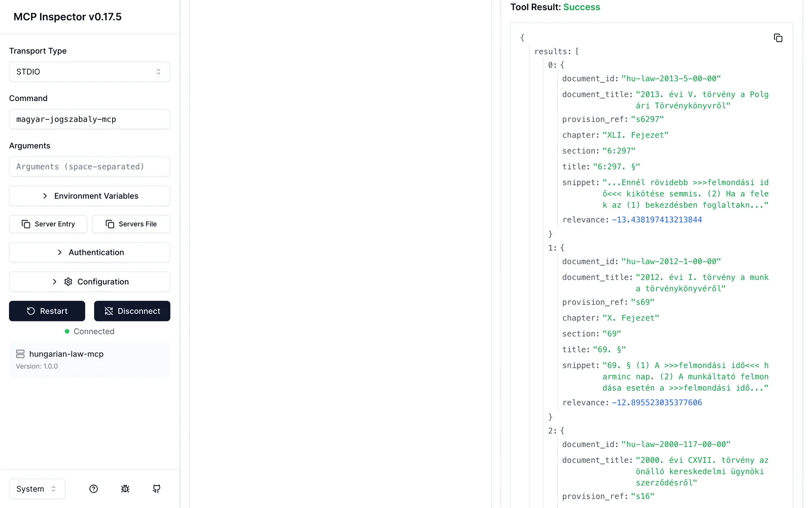Screen dimensions: 812x508
Task: Expand the Environment Variables section
Action: coord(89,196)
